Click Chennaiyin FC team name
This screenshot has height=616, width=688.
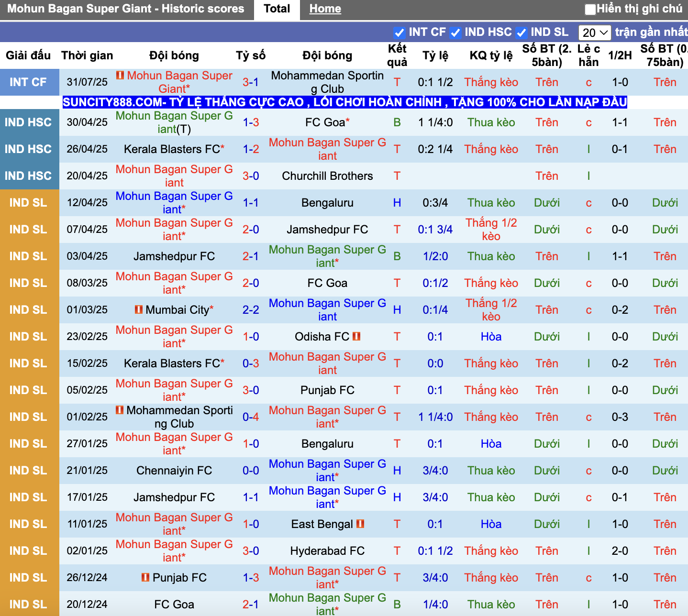[x=174, y=471]
